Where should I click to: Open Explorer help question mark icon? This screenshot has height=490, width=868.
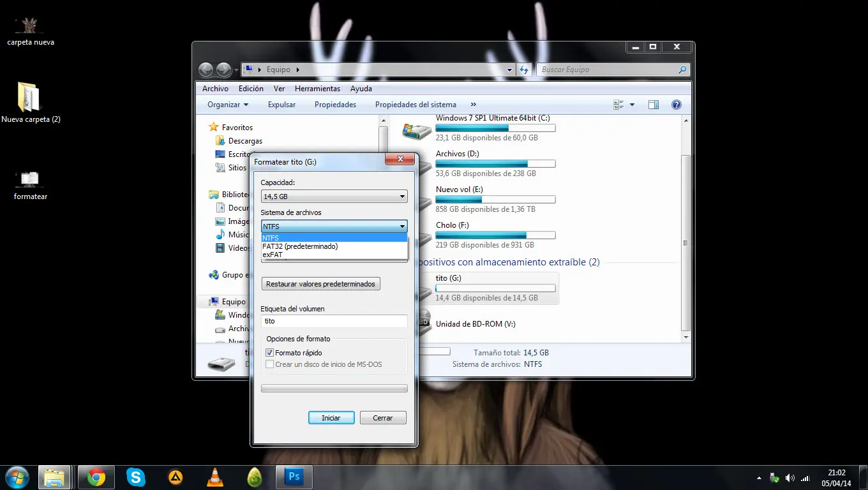[677, 105]
